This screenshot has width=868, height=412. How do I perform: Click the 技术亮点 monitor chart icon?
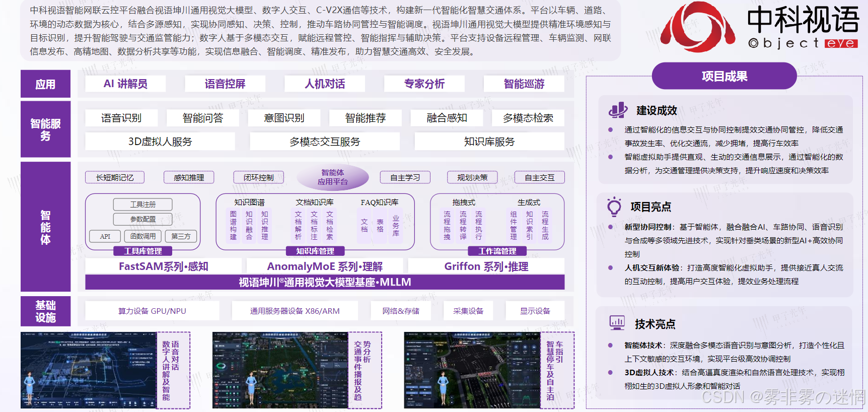click(617, 323)
